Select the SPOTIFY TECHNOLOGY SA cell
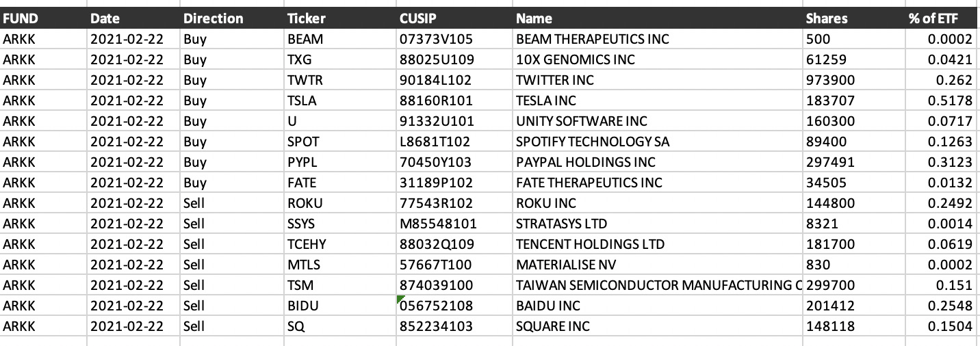 (658, 142)
